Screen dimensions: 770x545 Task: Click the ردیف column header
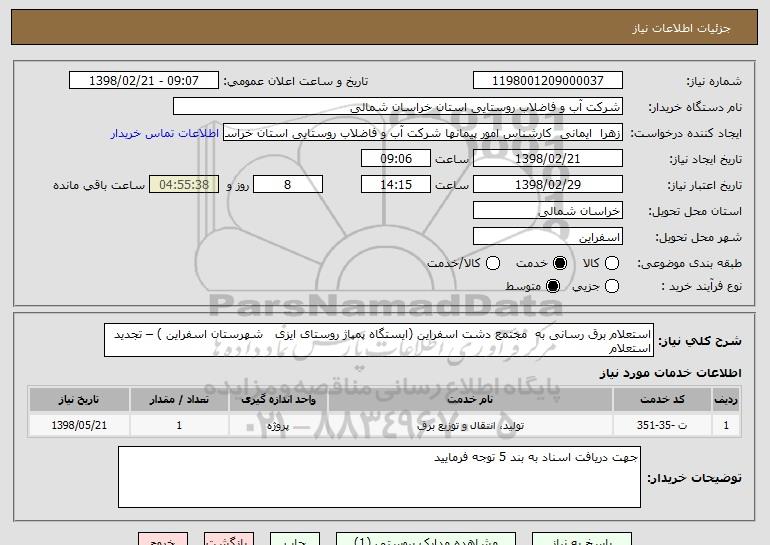coord(726,400)
